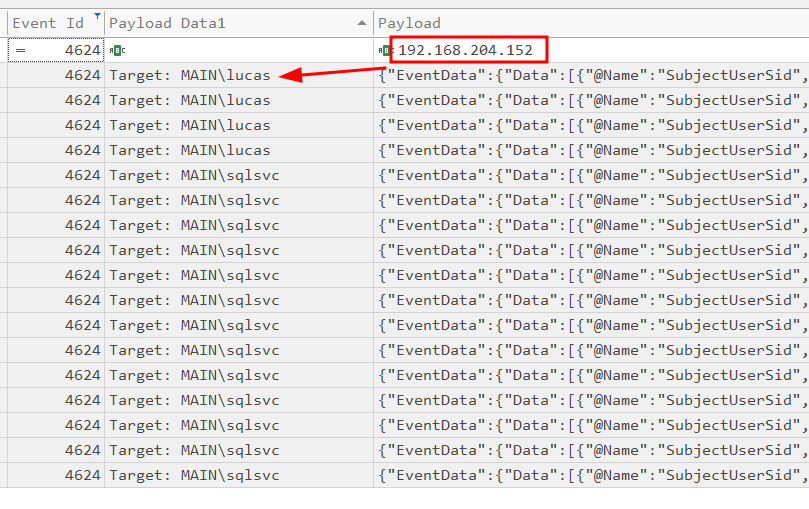
Task: Click the row indicator of first lucas row
Action: click(x=4, y=75)
